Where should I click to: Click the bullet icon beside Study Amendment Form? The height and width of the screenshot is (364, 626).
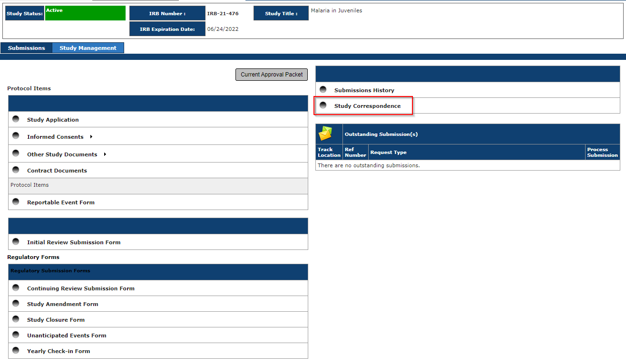pos(16,303)
